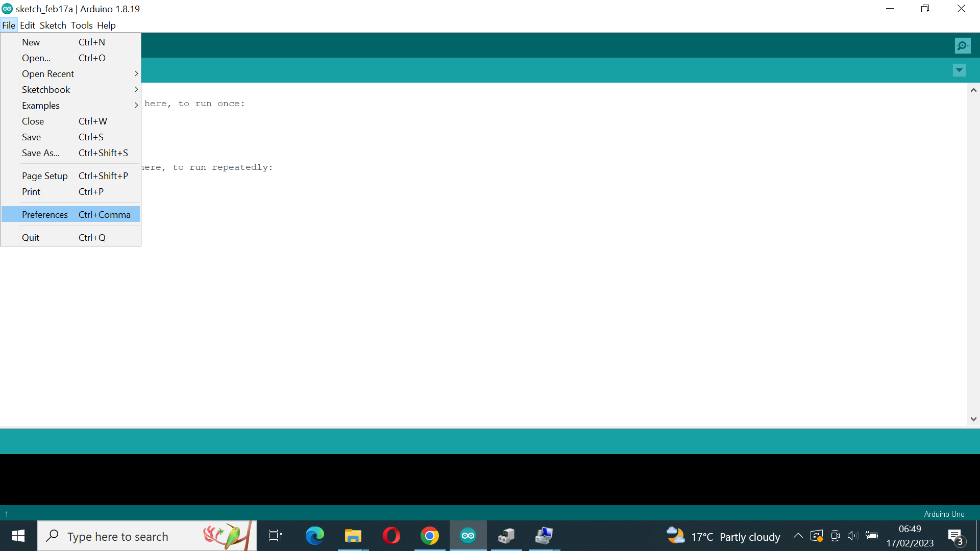980x551 pixels.
Task: Open Opera browser from the taskbar
Action: (391, 536)
